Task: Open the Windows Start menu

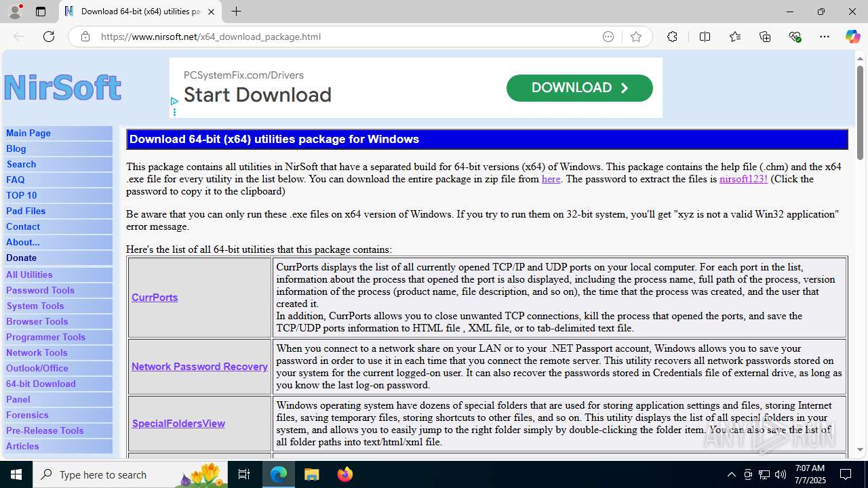Action: click(16, 474)
